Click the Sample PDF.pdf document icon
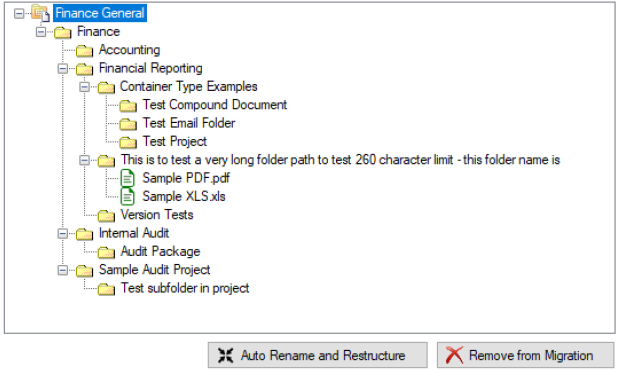This screenshot has width=621, height=370. 128,178
